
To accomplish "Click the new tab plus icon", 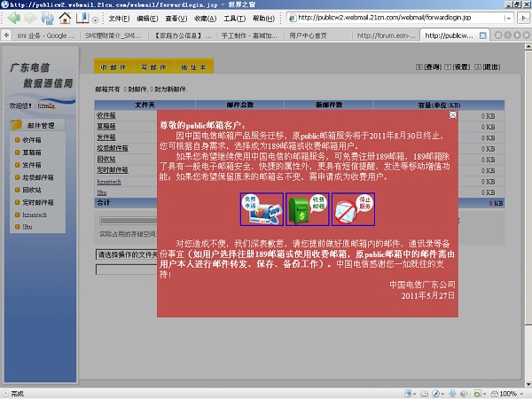I will tap(6, 35).
